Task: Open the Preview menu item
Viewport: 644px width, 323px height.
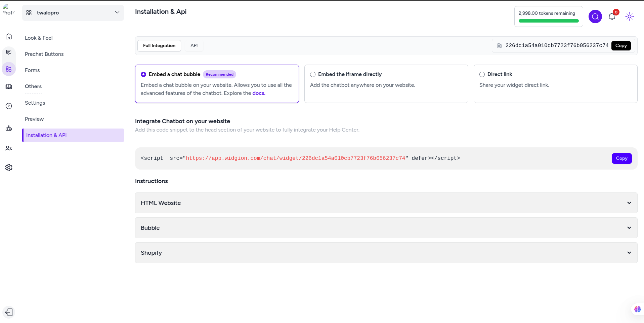Action: tap(34, 119)
